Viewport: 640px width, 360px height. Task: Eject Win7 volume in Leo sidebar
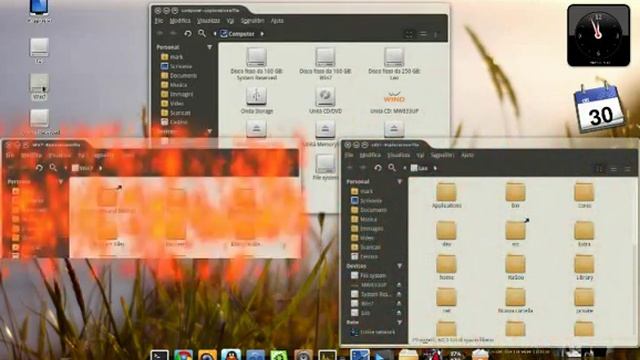(399, 304)
